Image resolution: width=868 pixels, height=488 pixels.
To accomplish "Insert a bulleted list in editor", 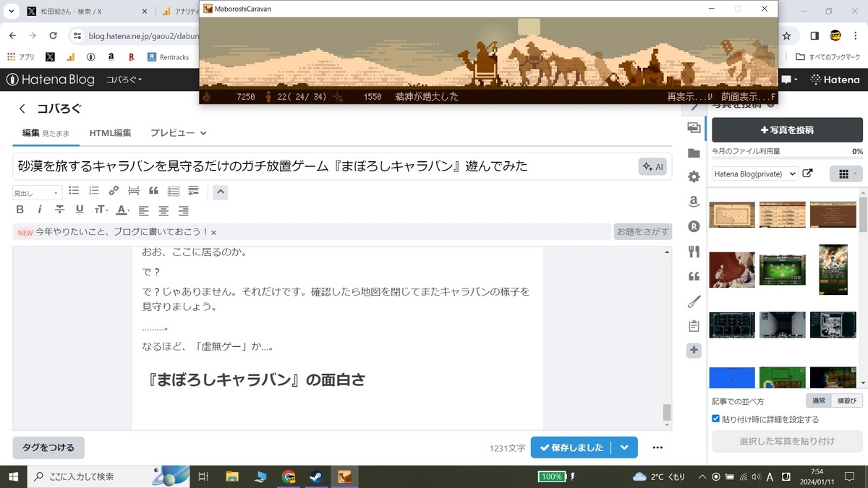I will 74,191.
